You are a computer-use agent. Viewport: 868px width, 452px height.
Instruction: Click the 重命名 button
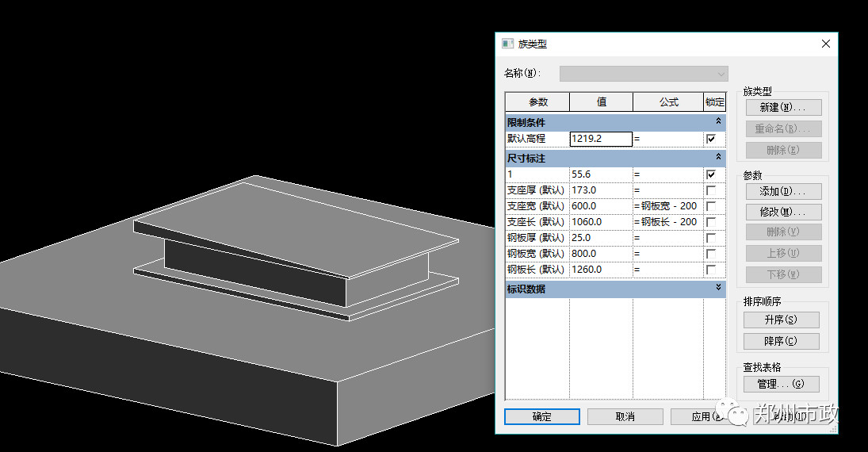(x=783, y=128)
